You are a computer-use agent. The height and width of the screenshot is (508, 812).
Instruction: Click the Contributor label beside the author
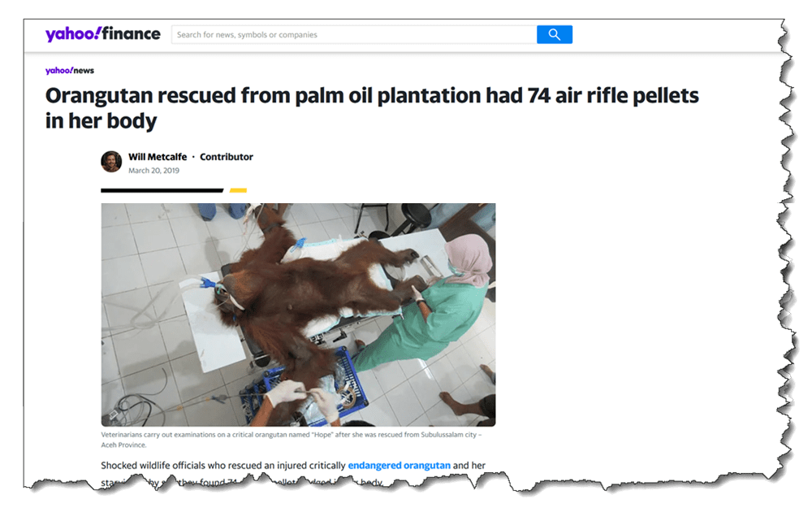[227, 157]
